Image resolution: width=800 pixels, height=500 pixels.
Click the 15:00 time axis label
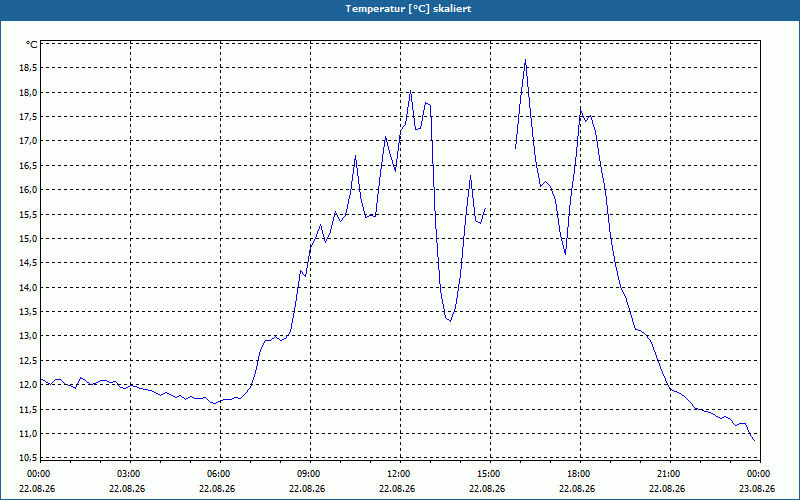click(488, 474)
